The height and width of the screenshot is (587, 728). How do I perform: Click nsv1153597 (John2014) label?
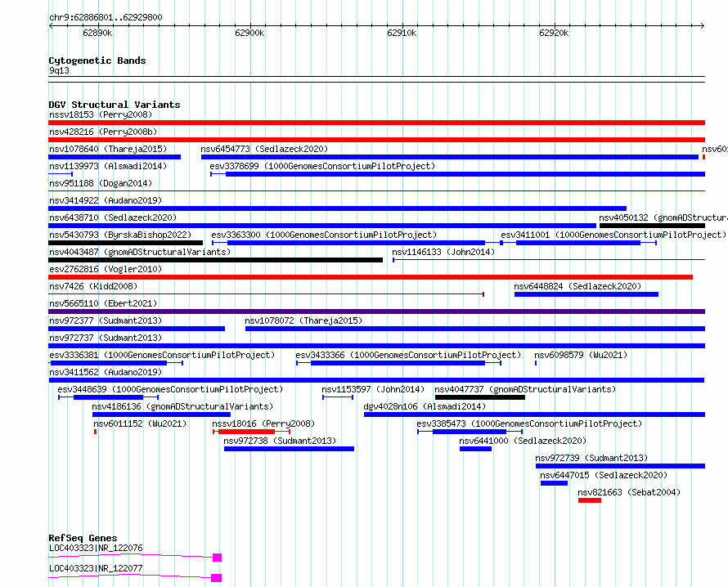pos(373,389)
